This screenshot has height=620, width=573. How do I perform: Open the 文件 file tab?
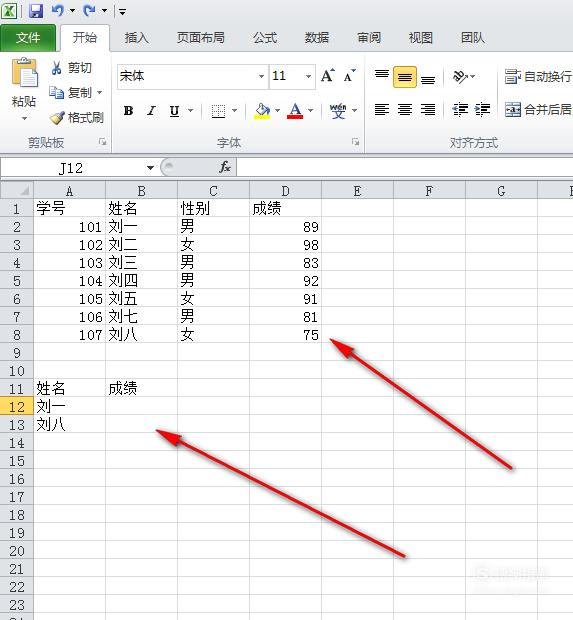tap(28, 38)
